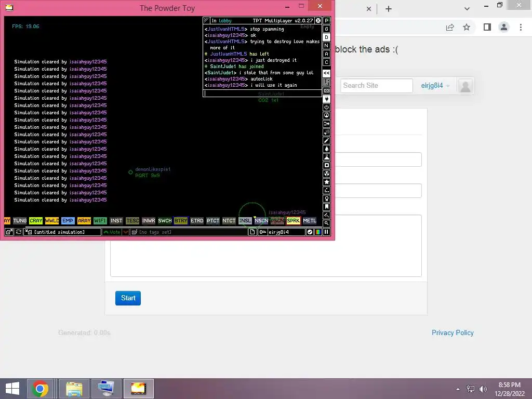
Task: Open Windows Start menu
Action: tap(12, 389)
